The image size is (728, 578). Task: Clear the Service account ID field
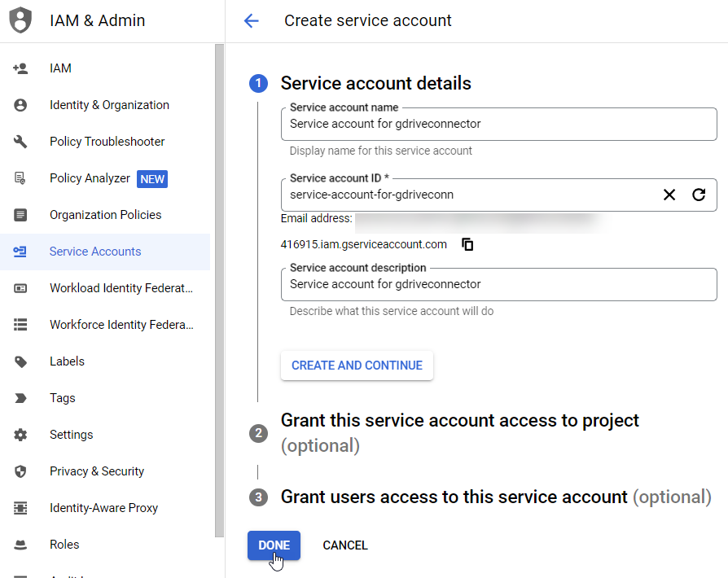click(669, 195)
